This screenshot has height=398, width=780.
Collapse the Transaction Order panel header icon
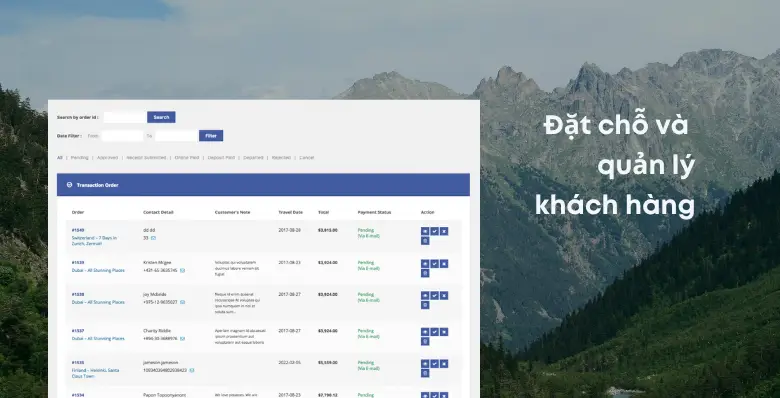pos(69,185)
